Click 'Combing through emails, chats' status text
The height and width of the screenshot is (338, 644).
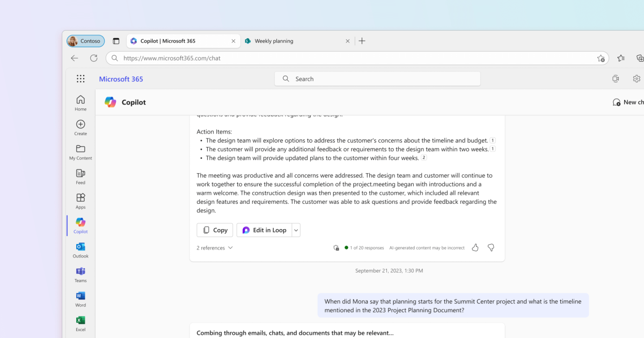pos(295,333)
